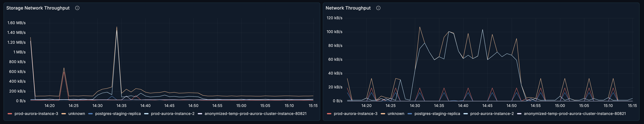Click the 1.20 MB/s axis label
The image size is (644, 124).
pos(17,42)
